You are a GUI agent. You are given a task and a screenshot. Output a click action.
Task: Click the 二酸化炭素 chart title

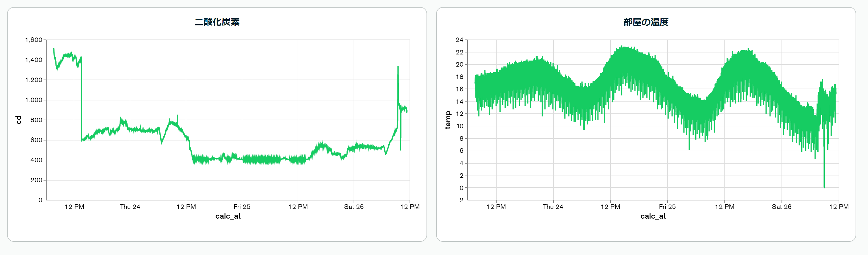tap(217, 22)
